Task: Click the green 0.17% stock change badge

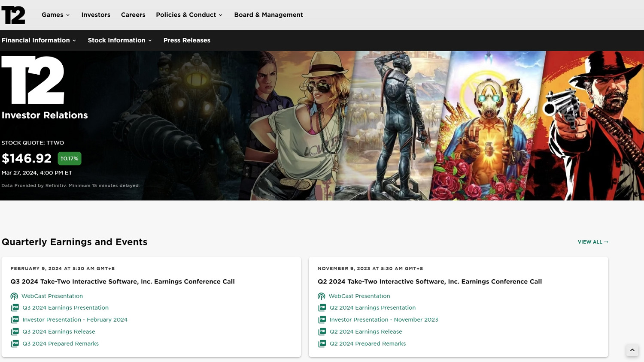Action: pyautogui.click(x=70, y=159)
